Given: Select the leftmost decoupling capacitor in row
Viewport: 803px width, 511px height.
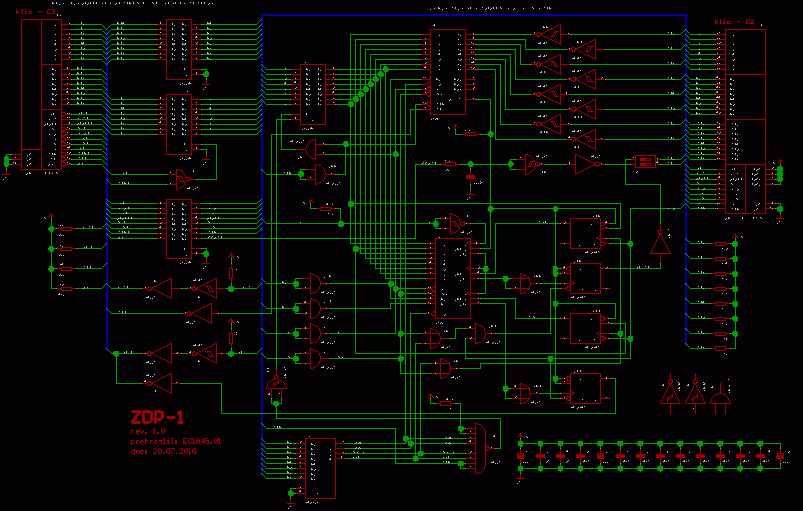Looking at the screenshot, I should tap(520, 455).
